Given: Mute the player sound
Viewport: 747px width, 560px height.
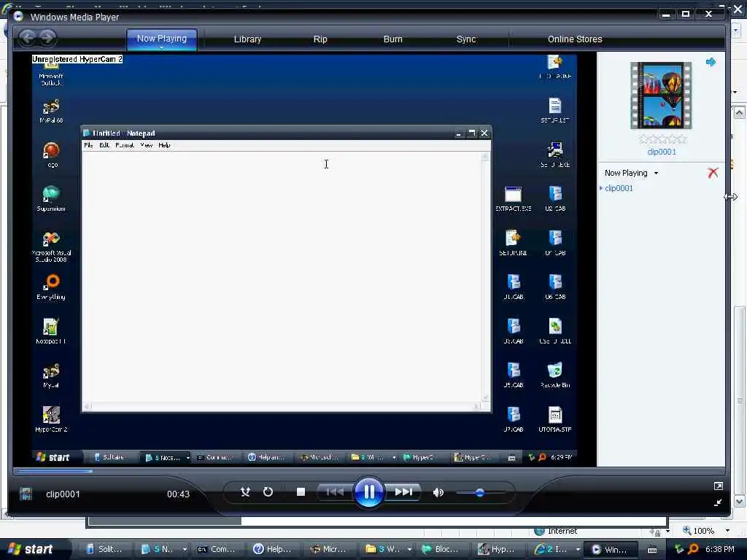Looking at the screenshot, I should 438,492.
